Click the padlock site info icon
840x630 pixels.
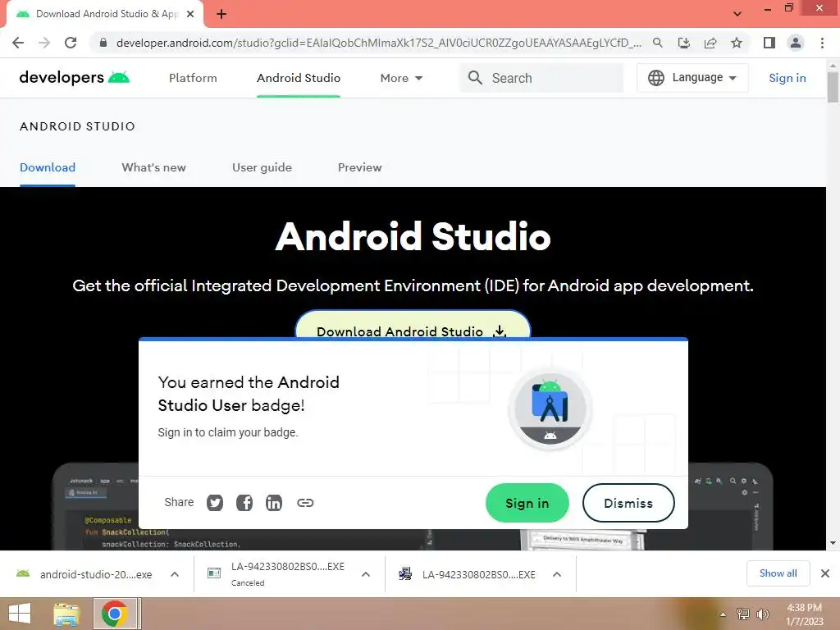pyautogui.click(x=103, y=43)
